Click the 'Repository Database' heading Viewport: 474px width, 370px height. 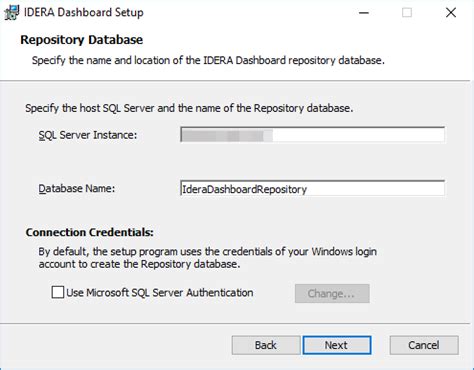pos(82,40)
